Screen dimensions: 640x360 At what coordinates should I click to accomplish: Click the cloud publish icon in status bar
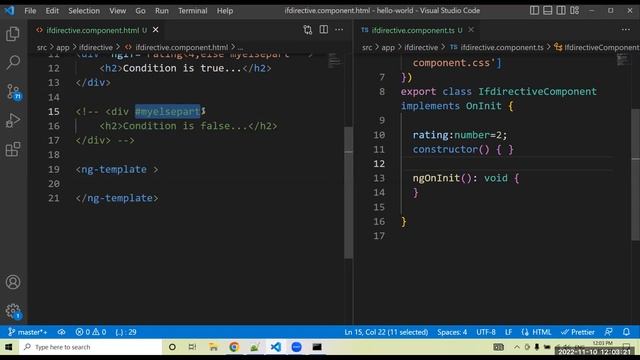coord(61,332)
